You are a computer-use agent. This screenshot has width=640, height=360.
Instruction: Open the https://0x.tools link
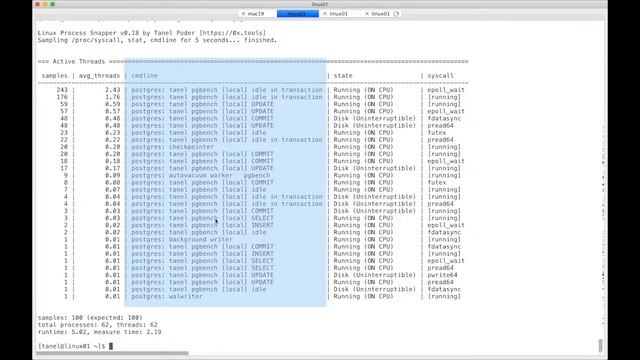click(x=232, y=33)
